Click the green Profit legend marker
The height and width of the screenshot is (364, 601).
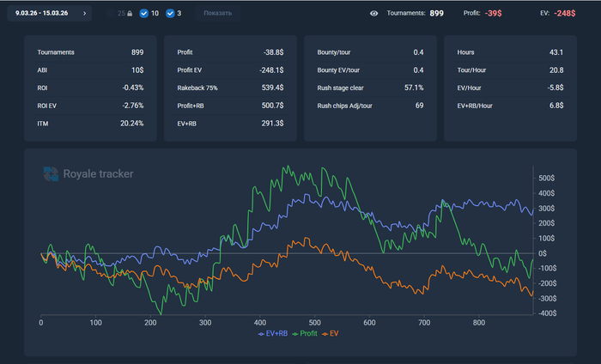(294, 333)
